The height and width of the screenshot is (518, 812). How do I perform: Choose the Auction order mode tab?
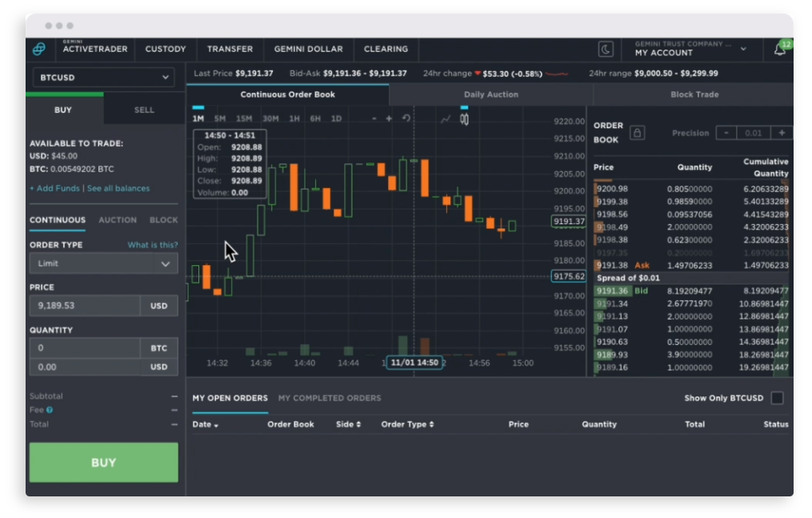[x=118, y=220]
